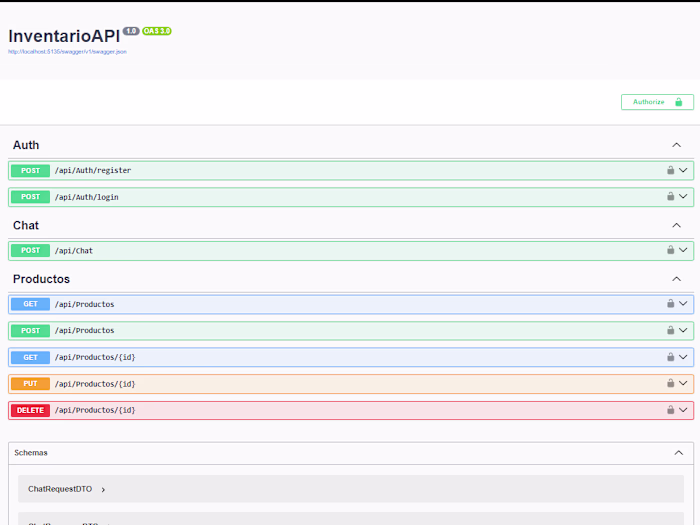Open the Authorize button
Screen dimensions: 700x525
[x=657, y=102]
